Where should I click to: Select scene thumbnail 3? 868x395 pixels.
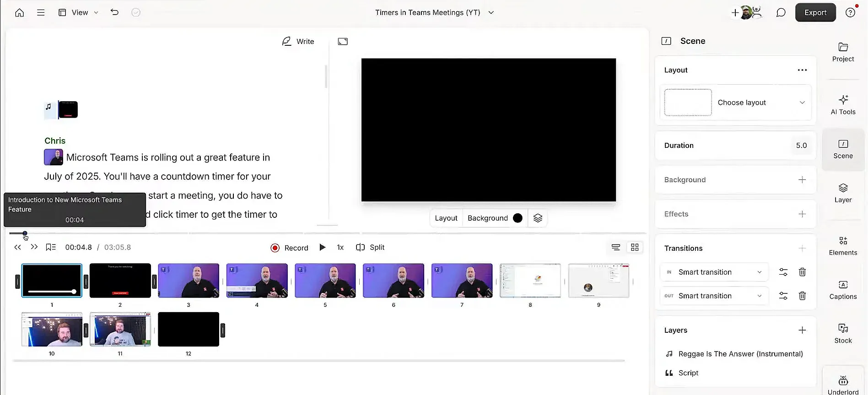pos(189,281)
